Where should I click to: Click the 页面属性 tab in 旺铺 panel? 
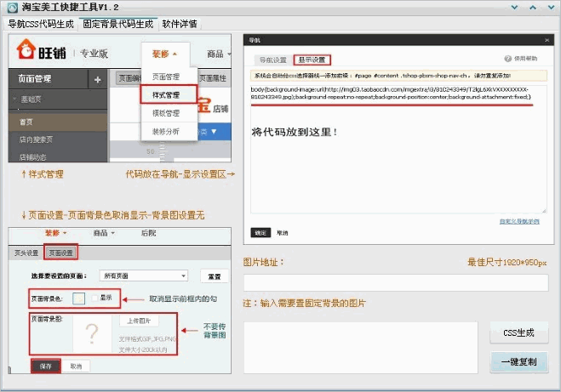(x=213, y=78)
